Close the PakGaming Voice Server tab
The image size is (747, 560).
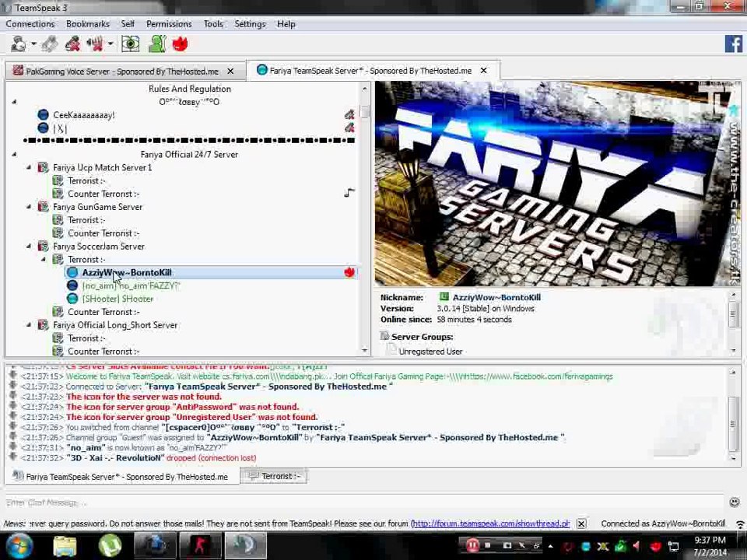click(230, 72)
